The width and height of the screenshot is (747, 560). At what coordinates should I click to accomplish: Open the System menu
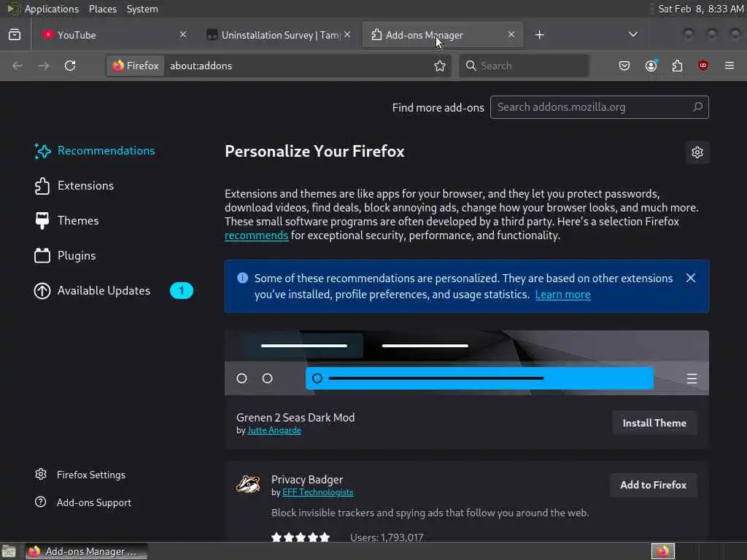142,9
